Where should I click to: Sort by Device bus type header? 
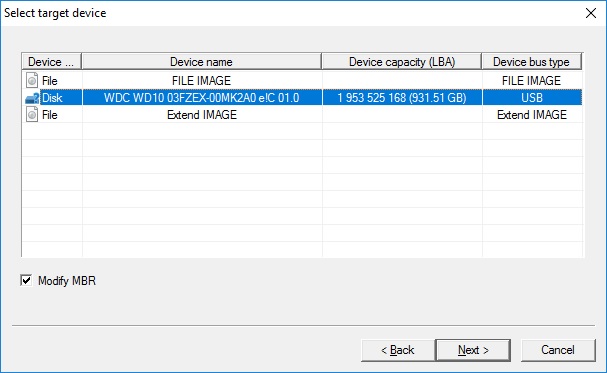pyautogui.click(x=532, y=62)
